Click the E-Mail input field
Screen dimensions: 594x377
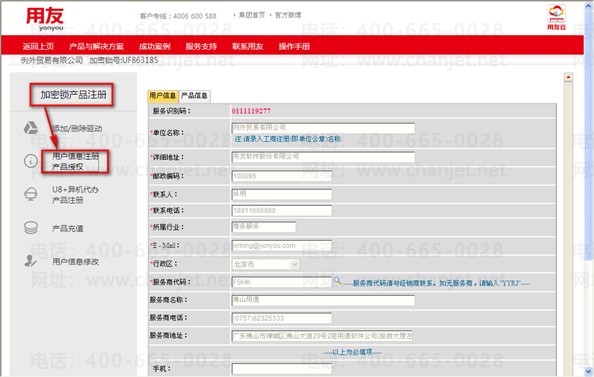(281, 246)
